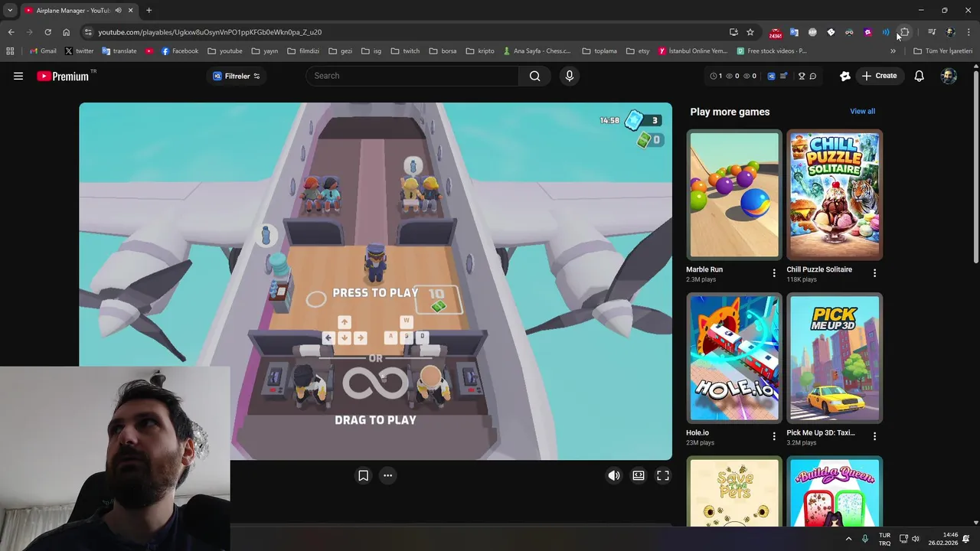Click the Hole.io title text
Viewport: 980px width, 551px height.
click(697, 432)
